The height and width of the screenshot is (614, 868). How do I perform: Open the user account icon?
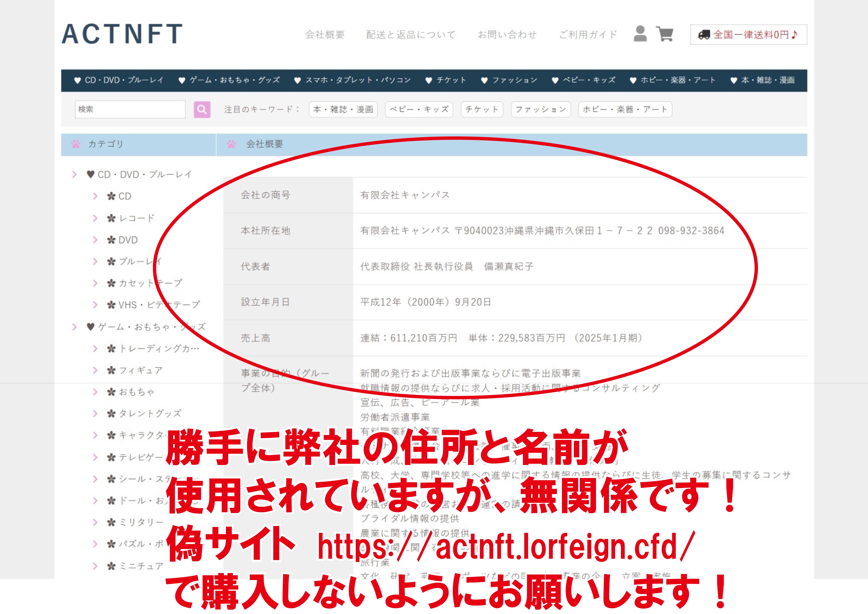click(x=640, y=34)
